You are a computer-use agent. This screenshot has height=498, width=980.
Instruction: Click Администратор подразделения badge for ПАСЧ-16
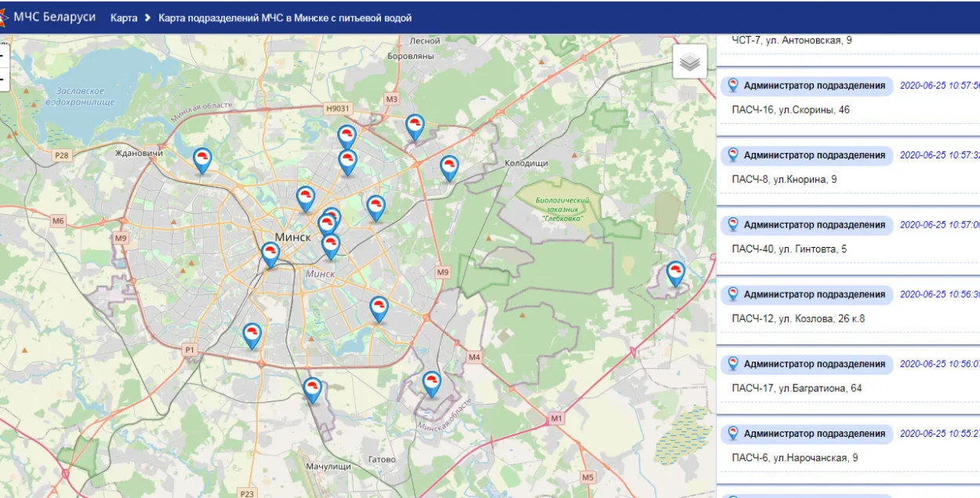click(807, 86)
